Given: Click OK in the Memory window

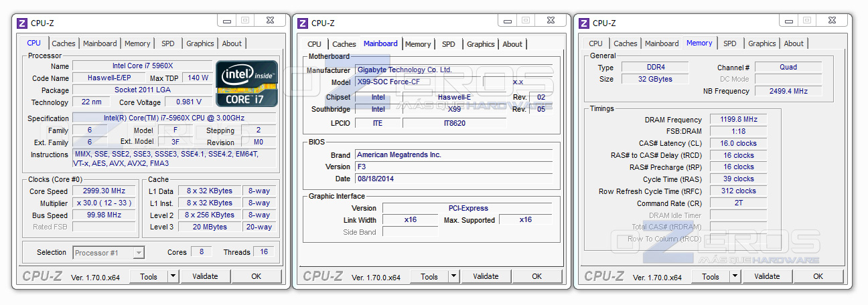Looking at the screenshot, I should pyautogui.click(x=818, y=276).
